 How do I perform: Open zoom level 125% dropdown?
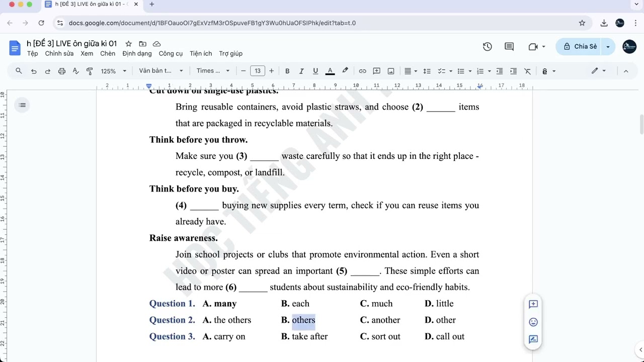(x=114, y=71)
